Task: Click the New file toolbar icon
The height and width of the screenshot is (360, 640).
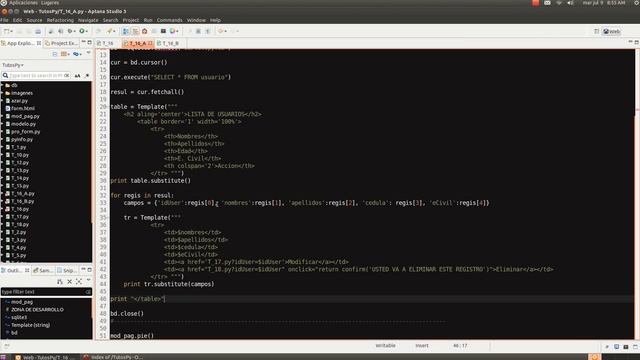Action: click(x=6, y=31)
